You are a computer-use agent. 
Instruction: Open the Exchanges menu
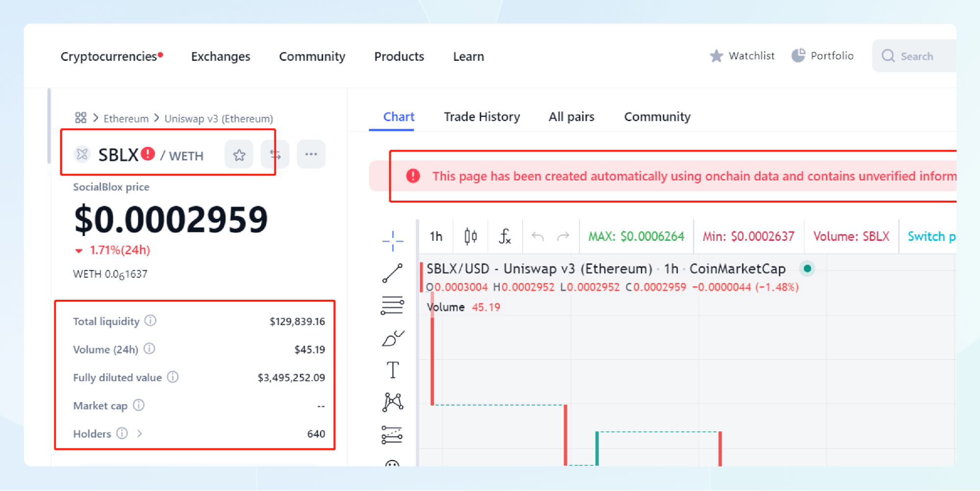pos(221,56)
